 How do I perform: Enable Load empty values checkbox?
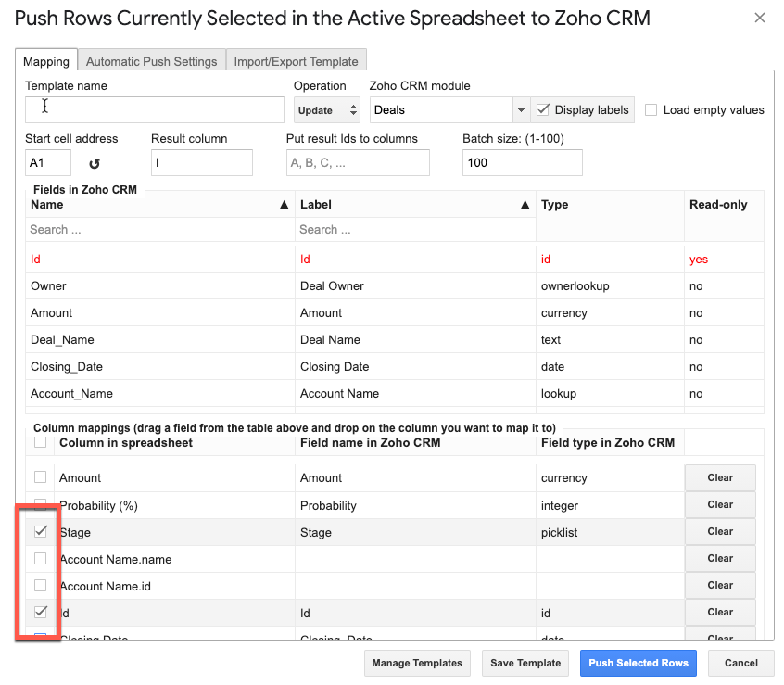coord(651,109)
